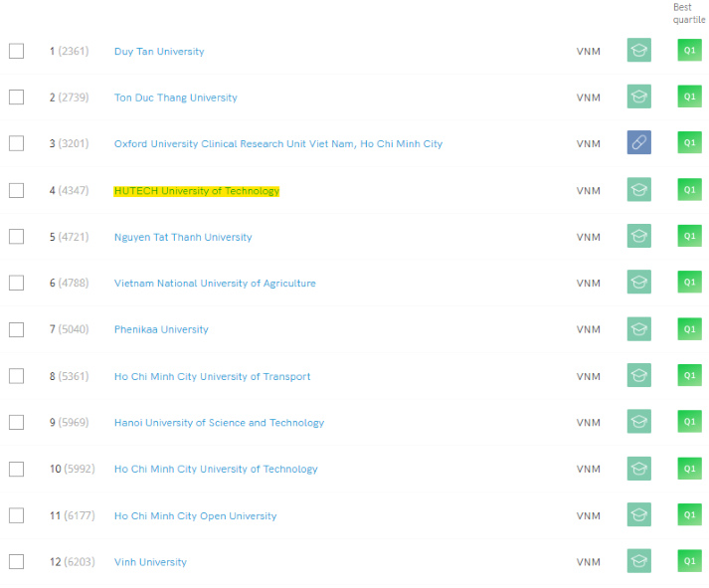This screenshot has width=709, height=588.
Task: Click the health sector icon for Oxford Clinical Research Unit
Action: 638,143
